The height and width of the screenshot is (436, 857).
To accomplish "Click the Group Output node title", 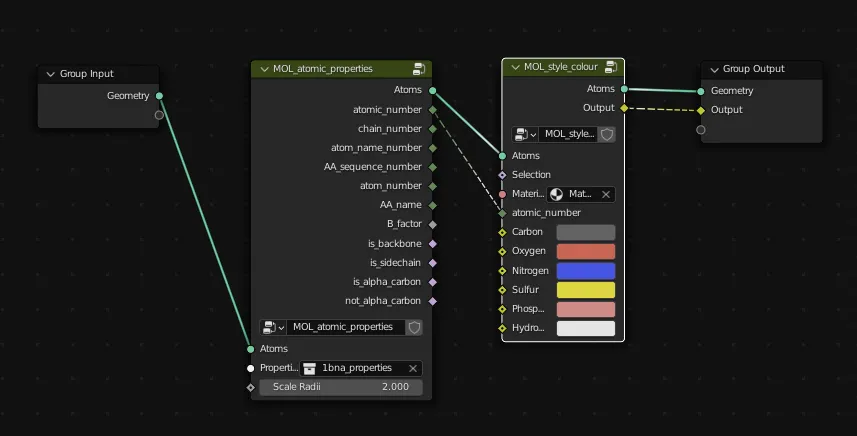I will click(x=753, y=69).
